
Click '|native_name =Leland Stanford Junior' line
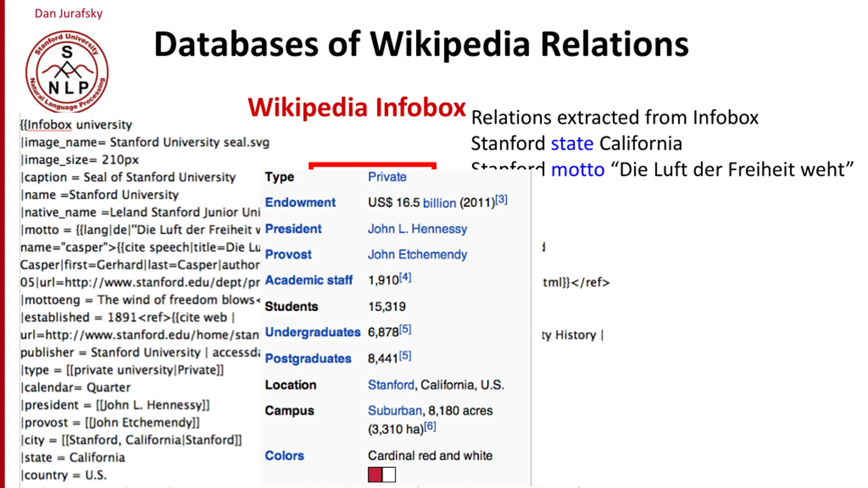coord(140,212)
